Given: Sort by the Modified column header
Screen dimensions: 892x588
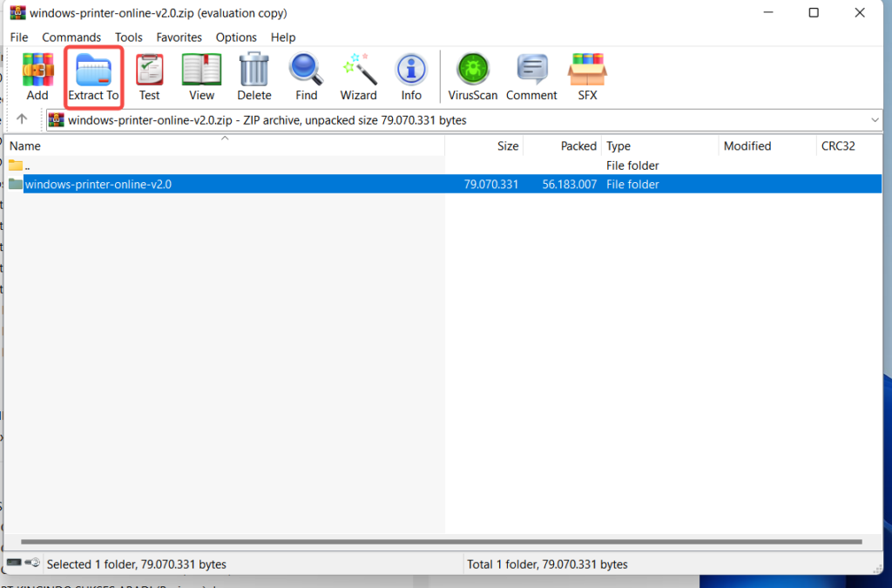Looking at the screenshot, I should pyautogui.click(x=767, y=145).
